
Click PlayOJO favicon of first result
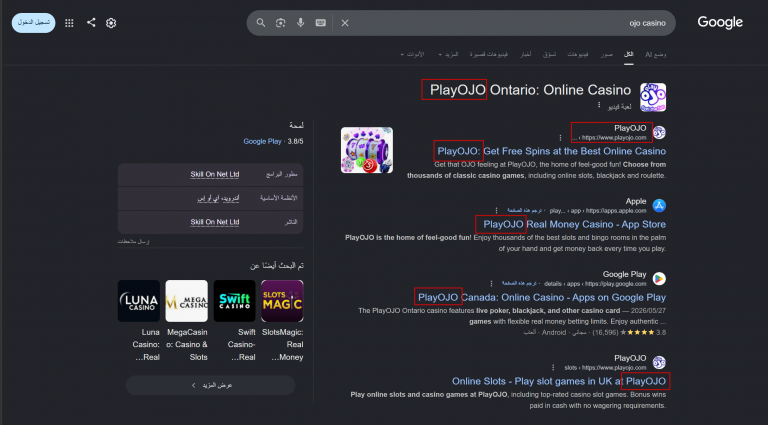tap(659, 132)
